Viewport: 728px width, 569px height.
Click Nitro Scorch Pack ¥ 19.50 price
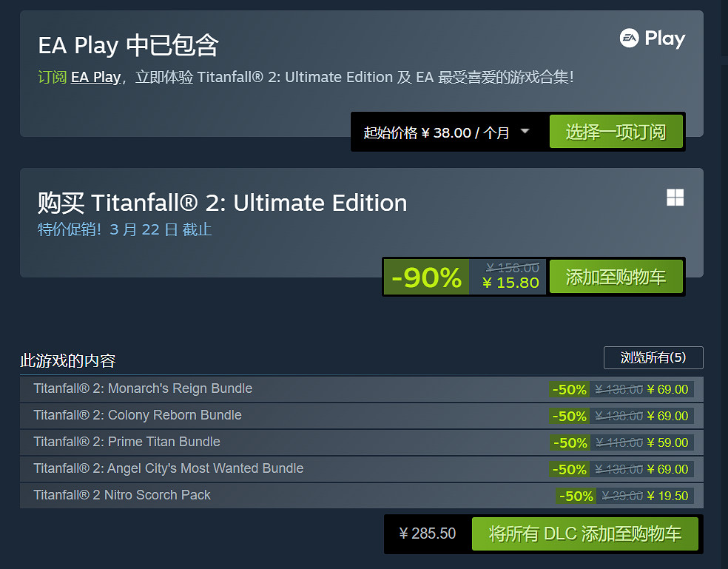(667, 496)
